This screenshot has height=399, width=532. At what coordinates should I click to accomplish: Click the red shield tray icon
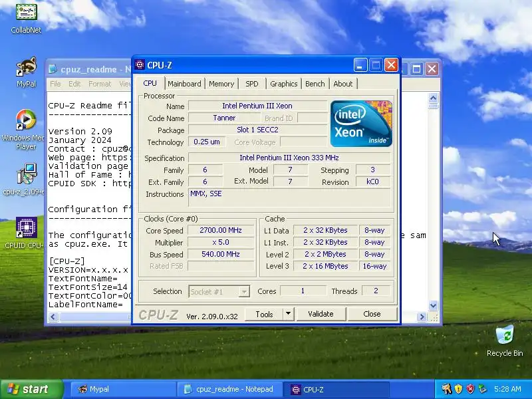(x=470, y=389)
